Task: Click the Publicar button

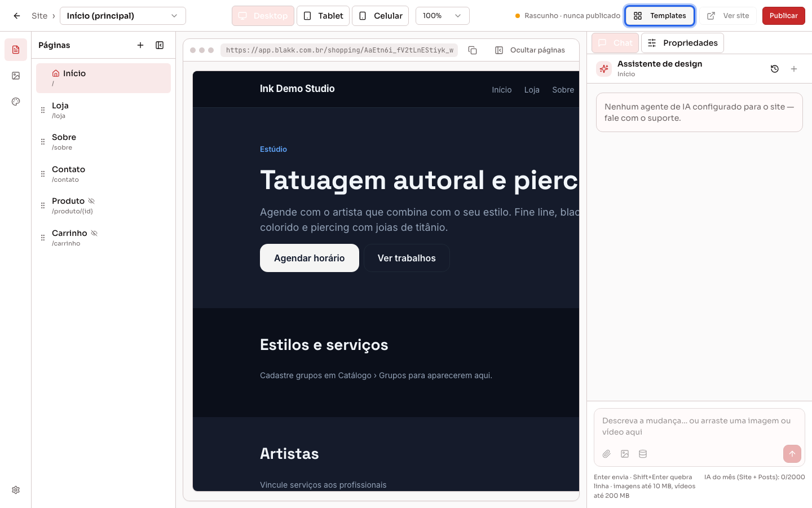Action: [784, 16]
